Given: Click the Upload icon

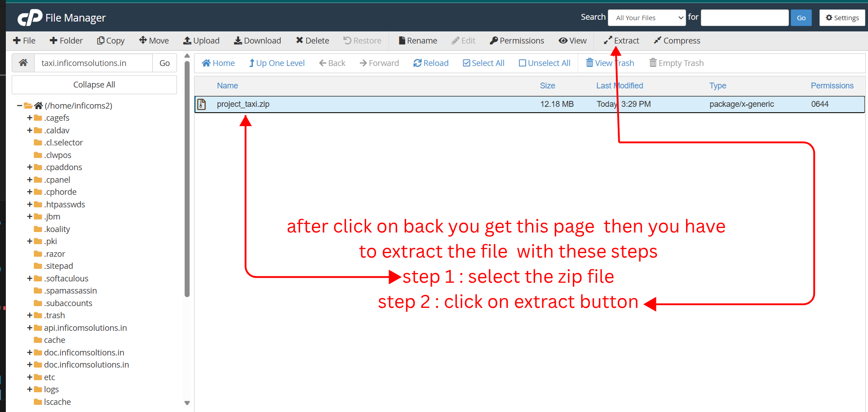Looking at the screenshot, I should [201, 40].
